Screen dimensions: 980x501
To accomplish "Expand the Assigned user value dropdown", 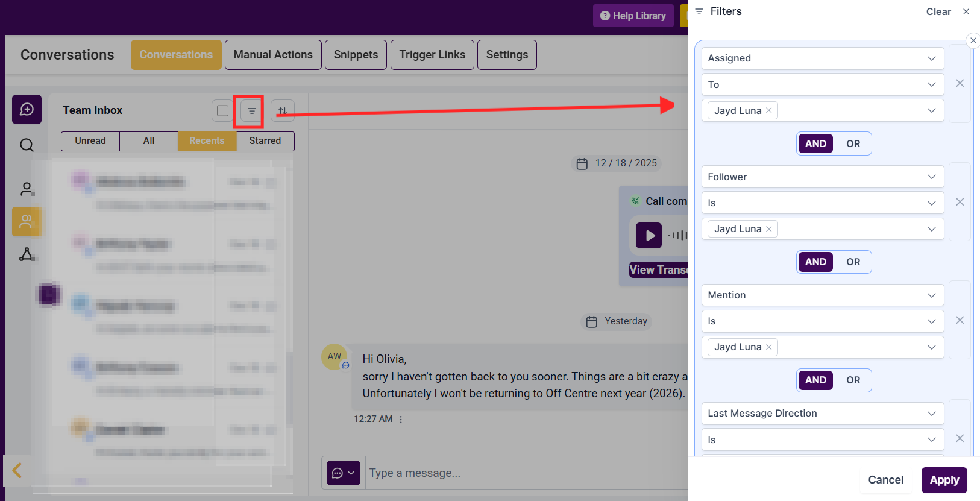I will point(823,110).
